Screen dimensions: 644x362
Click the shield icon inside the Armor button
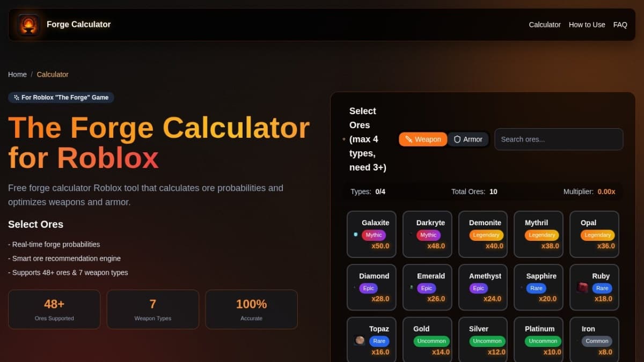tap(457, 139)
